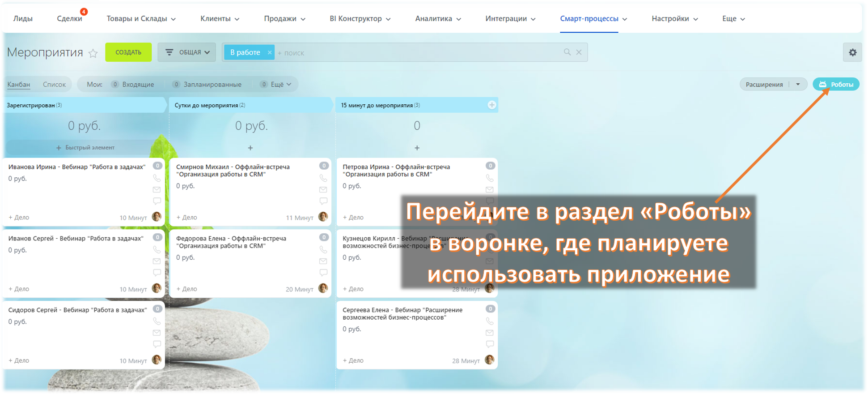
Task: Click phone icon on Иванова Ирина card
Action: [157, 178]
